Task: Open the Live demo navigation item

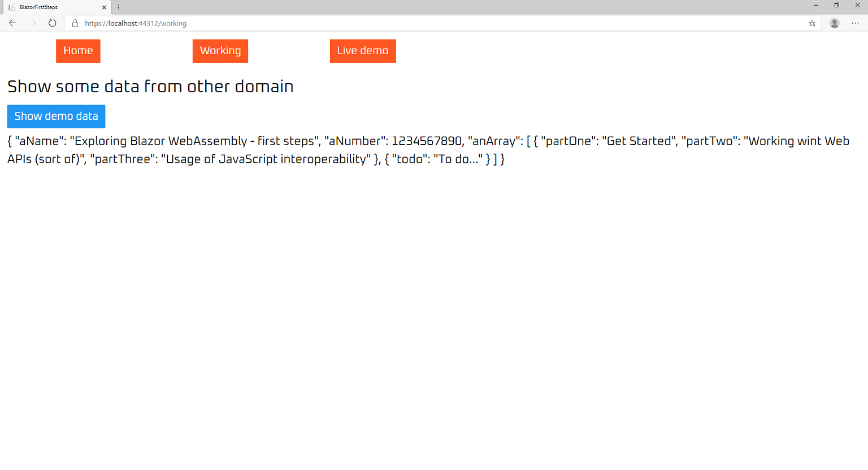Action: pos(363,51)
